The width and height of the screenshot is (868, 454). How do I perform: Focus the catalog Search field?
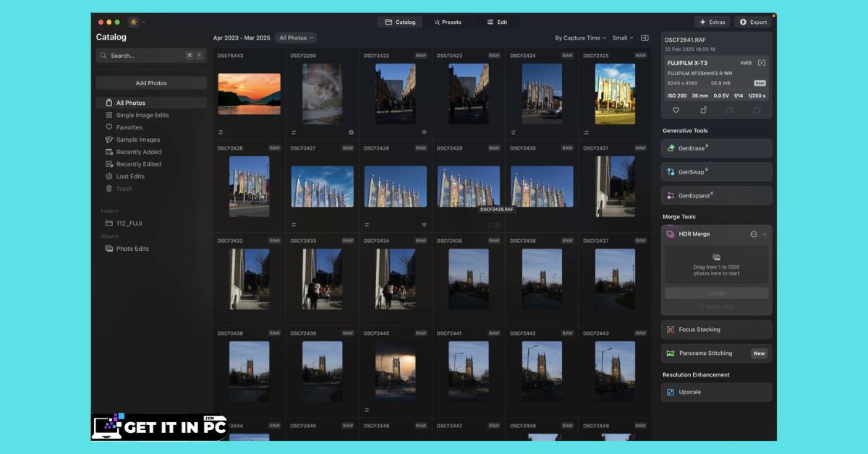click(151, 56)
